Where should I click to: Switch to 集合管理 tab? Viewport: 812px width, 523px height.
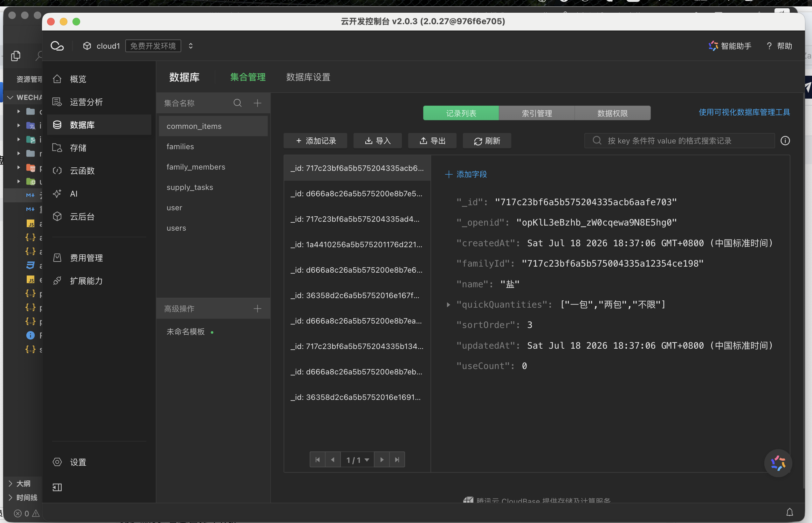(248, 77)
